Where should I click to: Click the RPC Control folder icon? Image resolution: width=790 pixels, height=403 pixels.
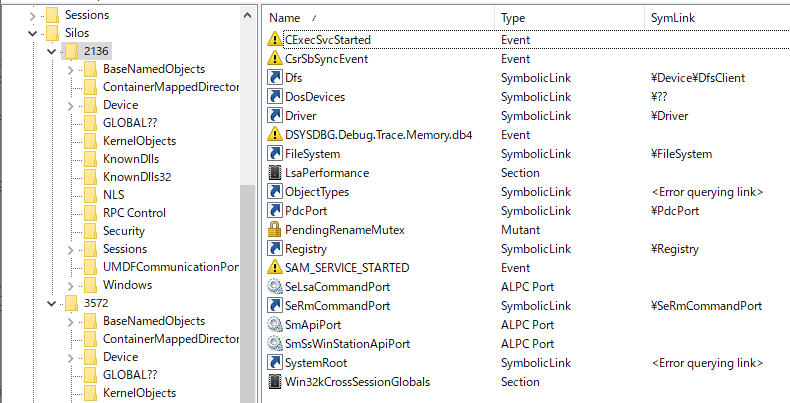90,213
